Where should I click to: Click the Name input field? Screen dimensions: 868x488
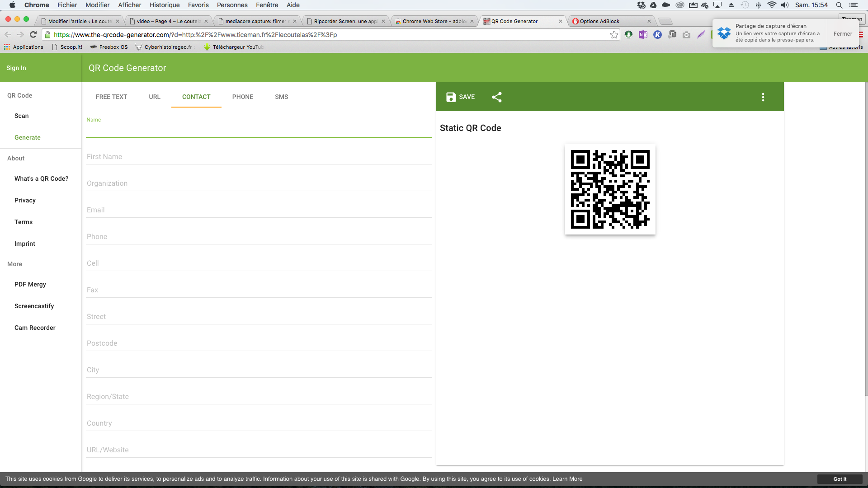tap(259, 131)
